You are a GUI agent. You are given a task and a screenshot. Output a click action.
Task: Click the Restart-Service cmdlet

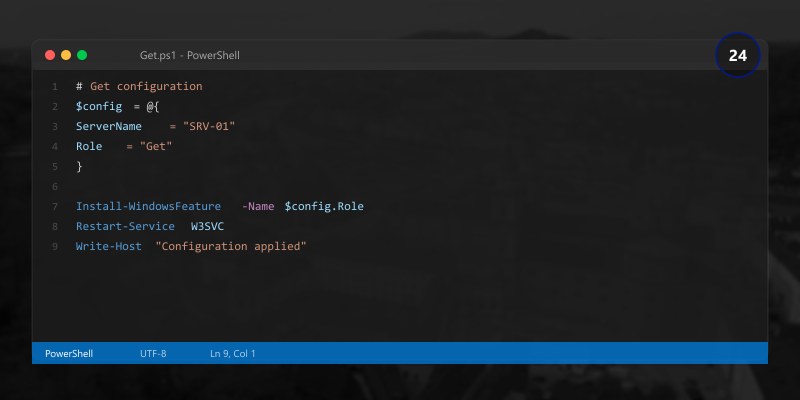[126, 226]
